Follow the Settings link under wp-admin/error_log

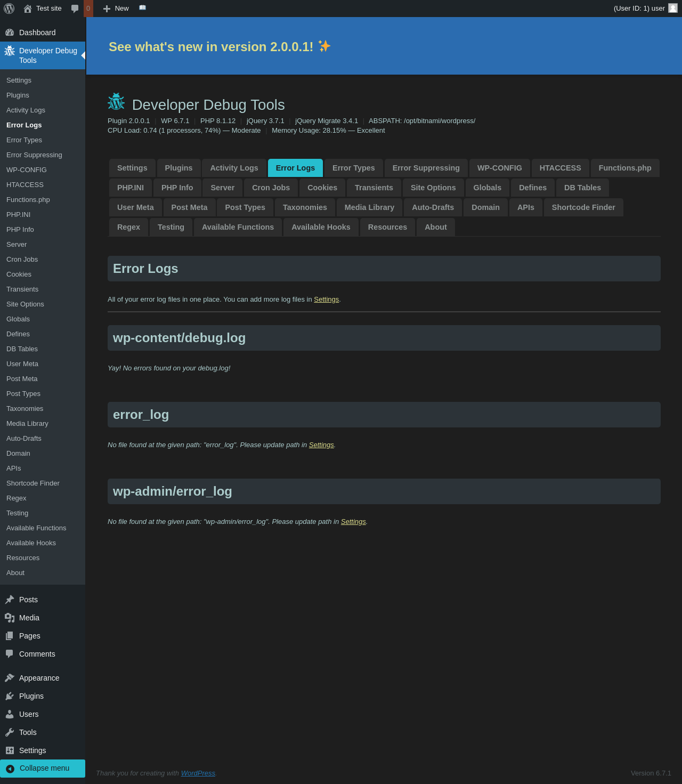pyautogui.click(x=353, y=522)
